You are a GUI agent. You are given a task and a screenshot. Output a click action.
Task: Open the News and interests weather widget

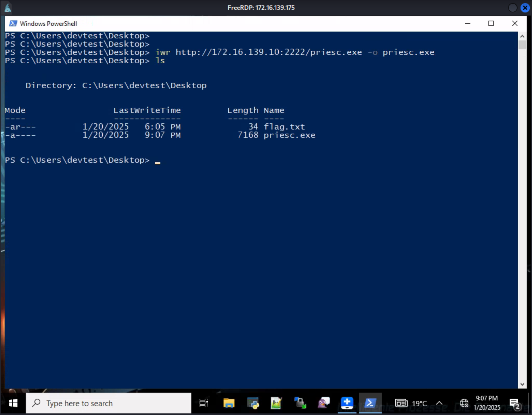click(x=411, y=403)
